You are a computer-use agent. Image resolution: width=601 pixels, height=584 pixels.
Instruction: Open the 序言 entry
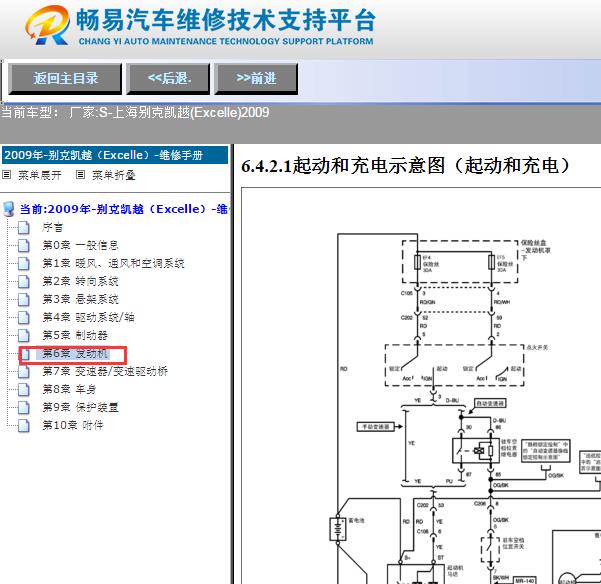53,227
